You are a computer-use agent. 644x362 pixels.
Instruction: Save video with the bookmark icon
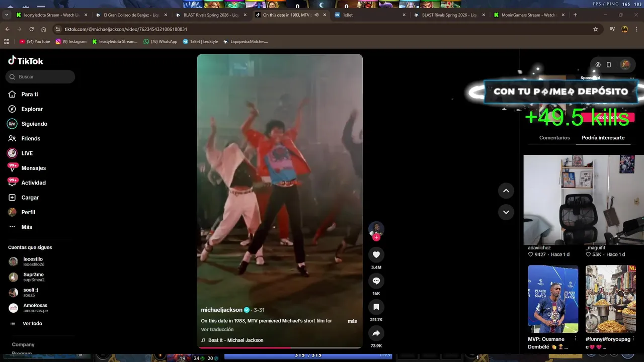(x=376, y=307)
